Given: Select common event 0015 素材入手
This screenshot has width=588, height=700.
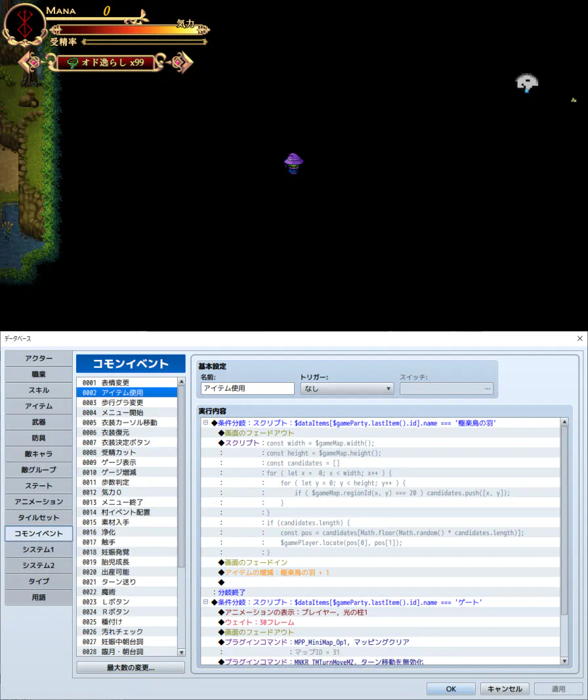Looking at the screenshot, I should (127, 522).
